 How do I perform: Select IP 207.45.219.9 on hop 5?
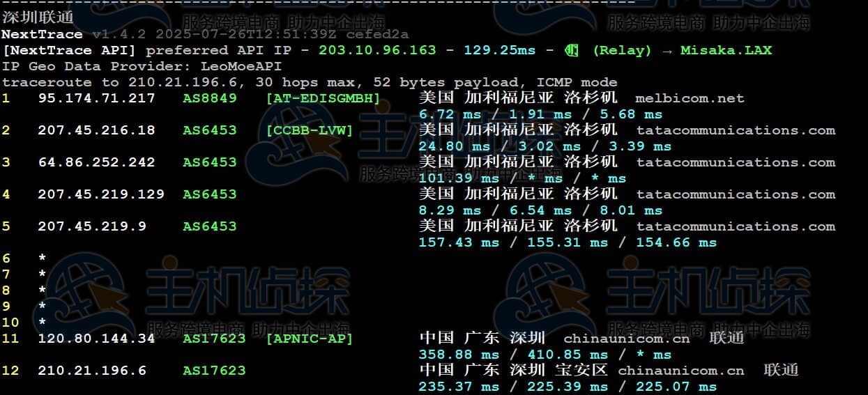click(92, 226)
